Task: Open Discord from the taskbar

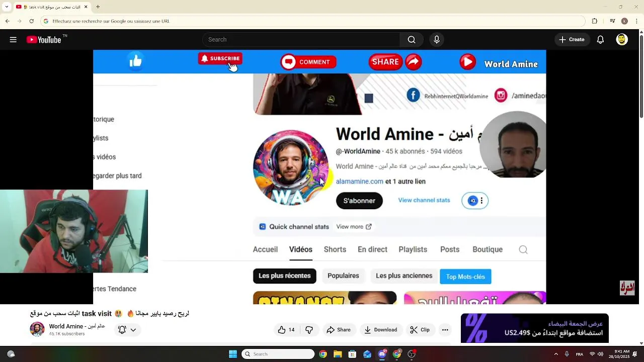Action: point(382,354)
